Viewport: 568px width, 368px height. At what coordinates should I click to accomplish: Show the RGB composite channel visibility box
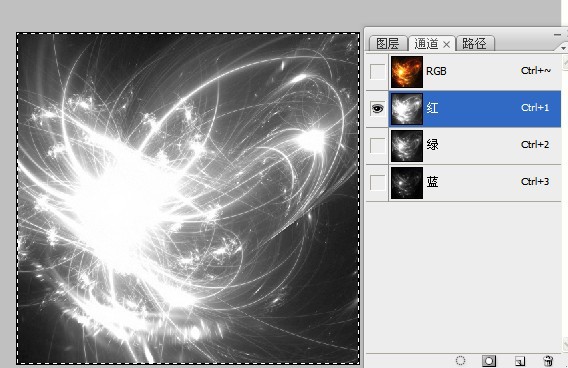377,72
